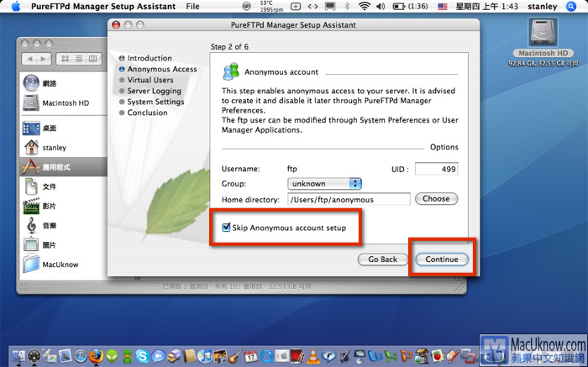588x367 pixels.
Task: Open Safari compass icon in Dock
Action: point(81,356)
